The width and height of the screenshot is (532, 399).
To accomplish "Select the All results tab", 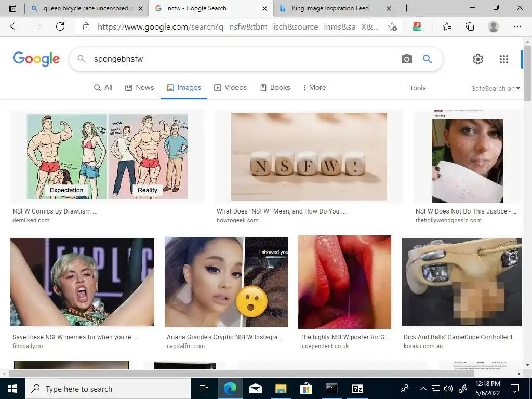I will click(x=103, y=87).
